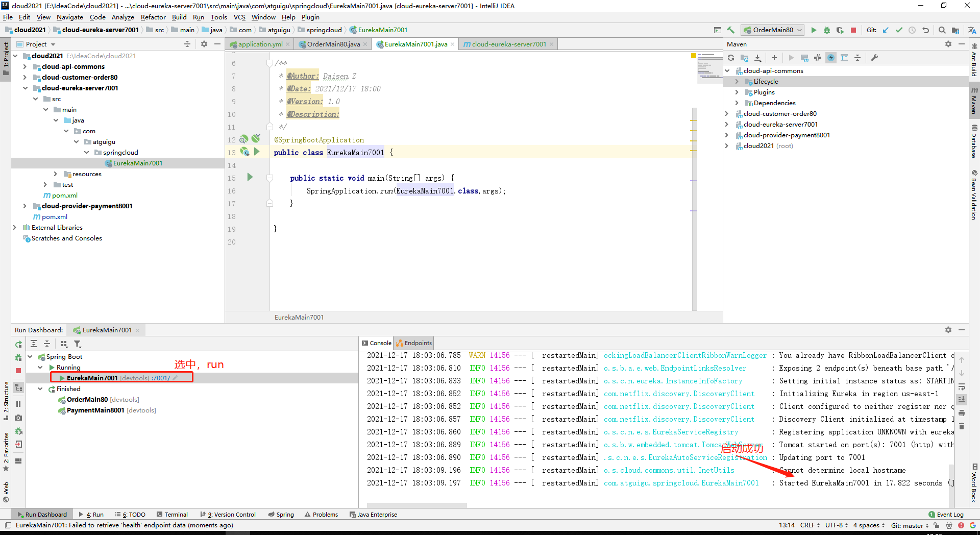The image size is (980, 535).
Task: Open the Refactor menu
Action: click(x=153, y=17)
